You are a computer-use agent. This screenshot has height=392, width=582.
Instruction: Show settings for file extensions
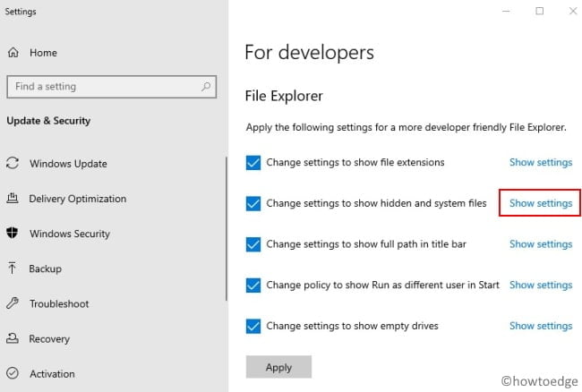click(x=541, y=162)
